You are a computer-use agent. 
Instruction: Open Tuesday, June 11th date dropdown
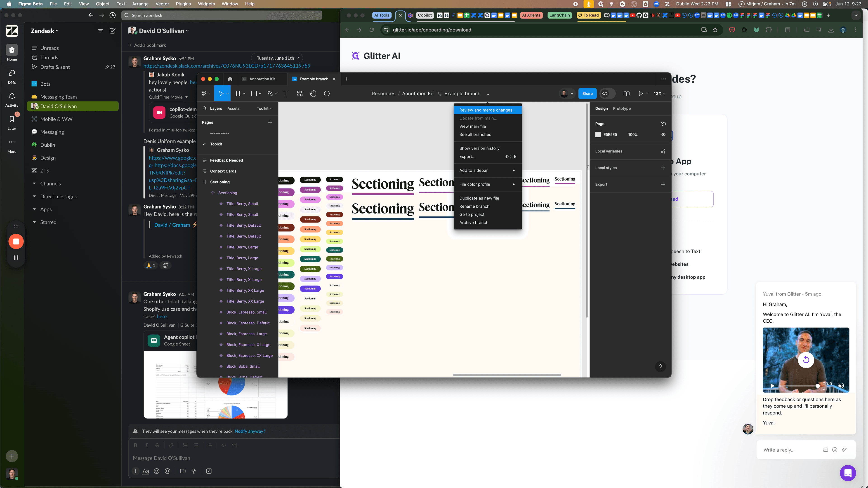(x=277, y=58)
